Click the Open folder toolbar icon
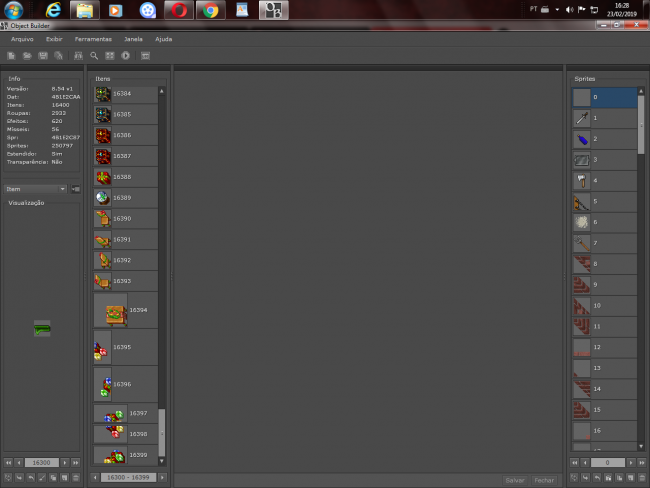This screenshot has height=488, width=650. point(27,56)
